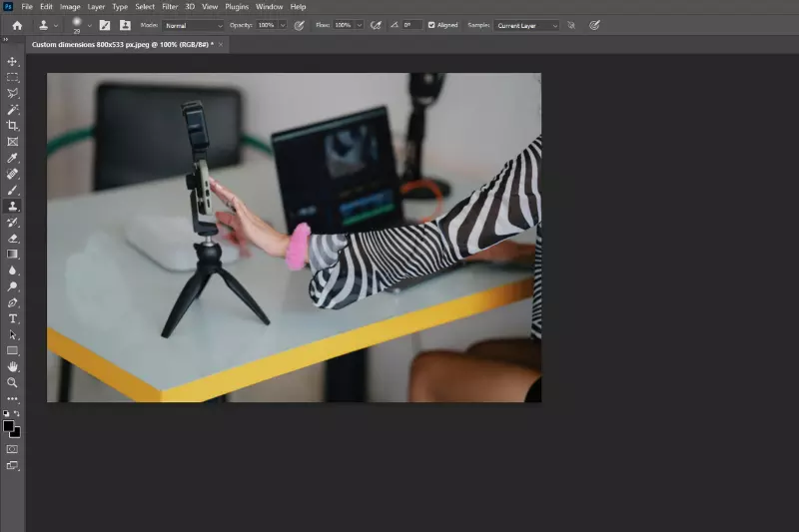Open the Type menu

click(120, 7)
